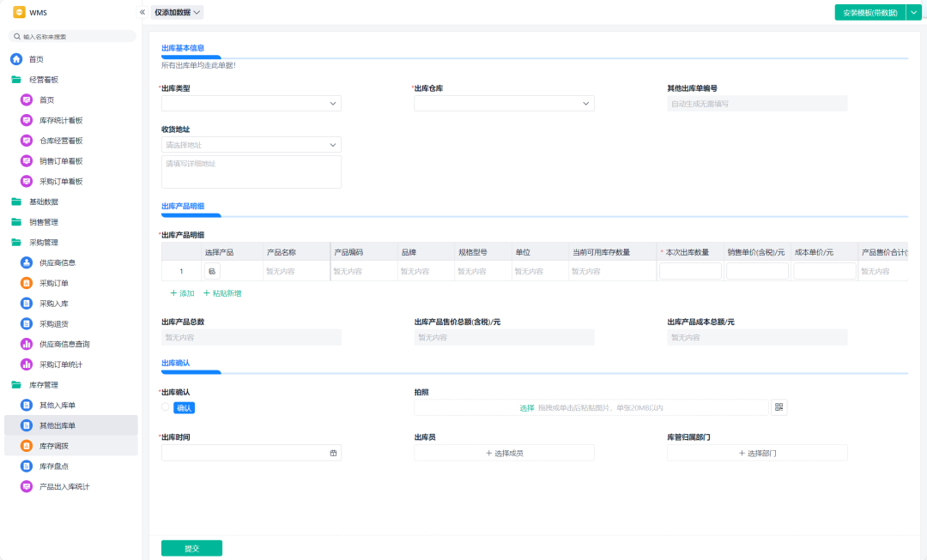Collapse the sidebar with double-chevron icon
The image size is (927, 560).
(x=142, y=12)
